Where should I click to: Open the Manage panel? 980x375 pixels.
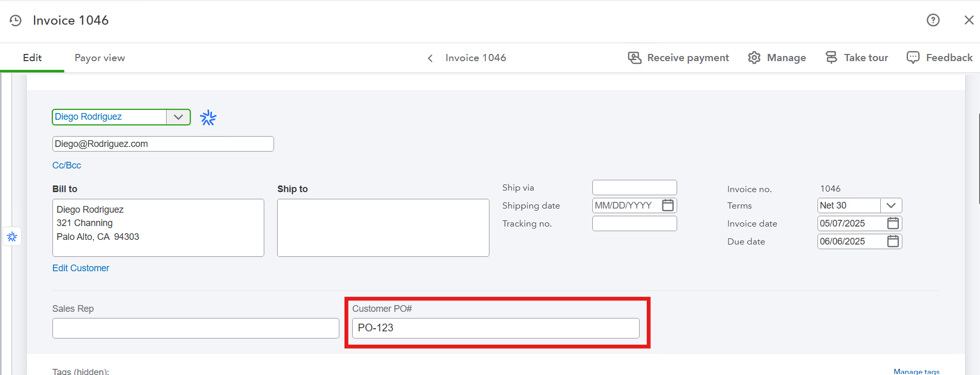click(x=777, y=58)
